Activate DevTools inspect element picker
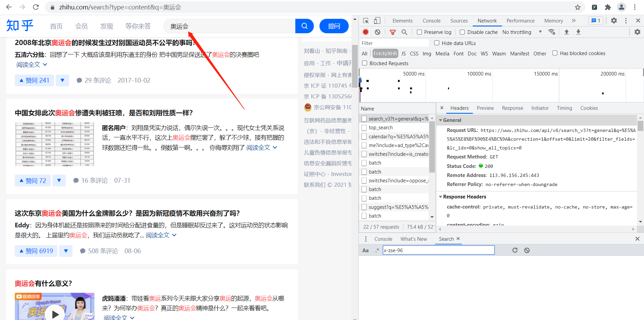 click(x=366, y=21)
